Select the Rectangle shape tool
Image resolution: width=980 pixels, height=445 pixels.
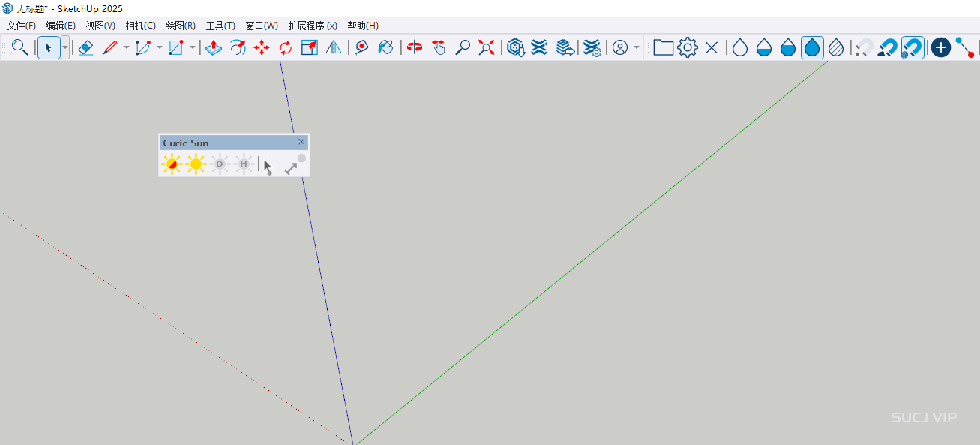coord(176,47)
